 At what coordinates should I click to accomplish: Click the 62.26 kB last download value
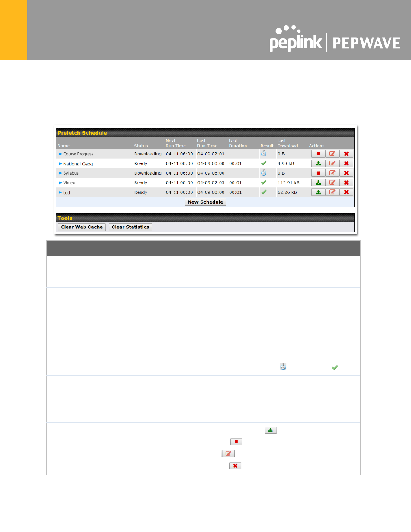point(287,192)
